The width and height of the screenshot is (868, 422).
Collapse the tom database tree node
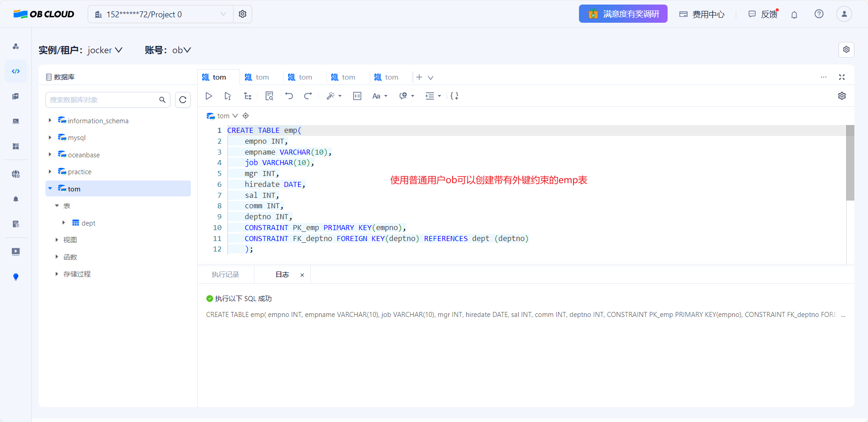click(x=50, y=189)
